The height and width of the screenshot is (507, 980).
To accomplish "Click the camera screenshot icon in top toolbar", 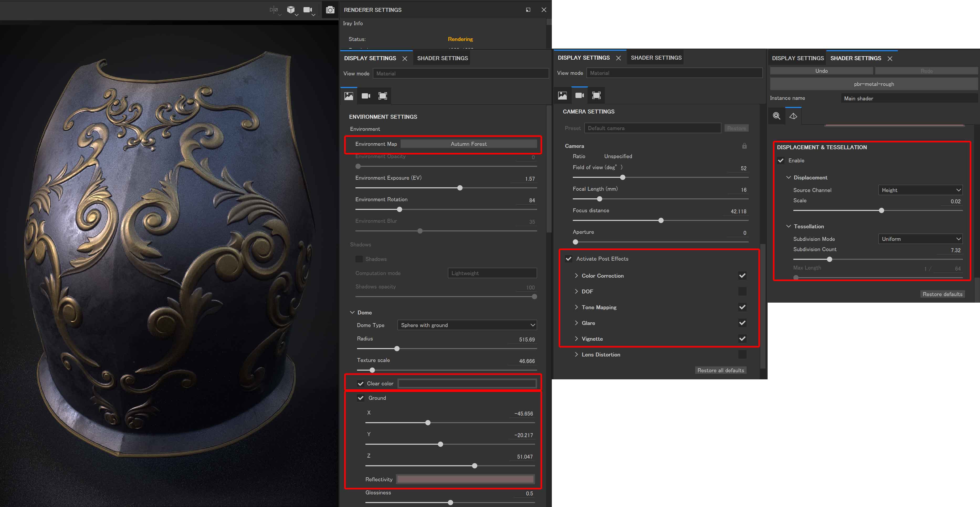I will click(x=330, y=10).
